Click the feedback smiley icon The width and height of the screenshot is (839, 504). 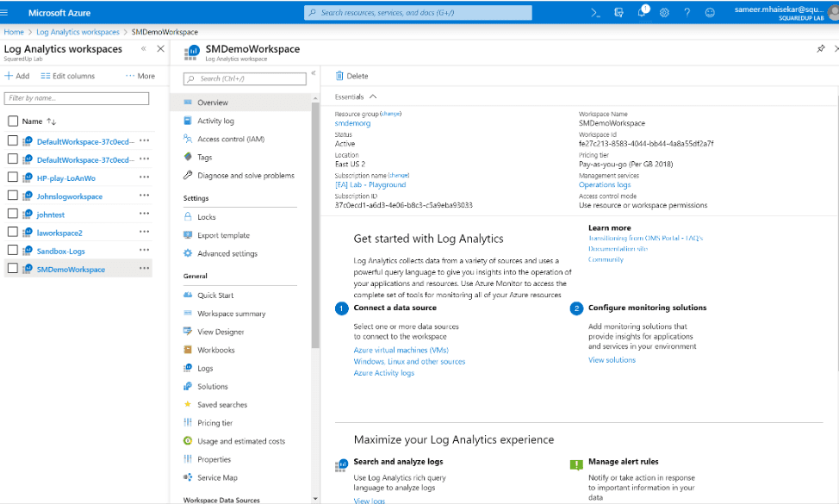(710, 13)
